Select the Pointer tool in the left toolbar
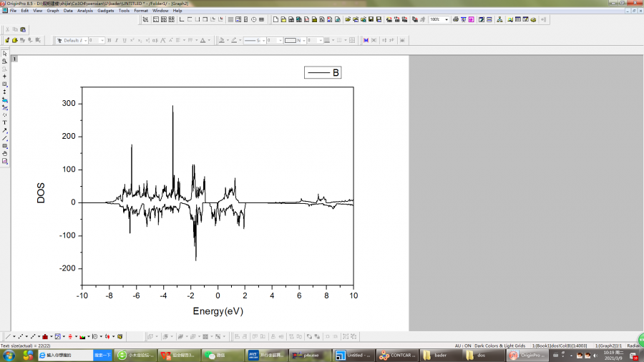 point(4,54)
